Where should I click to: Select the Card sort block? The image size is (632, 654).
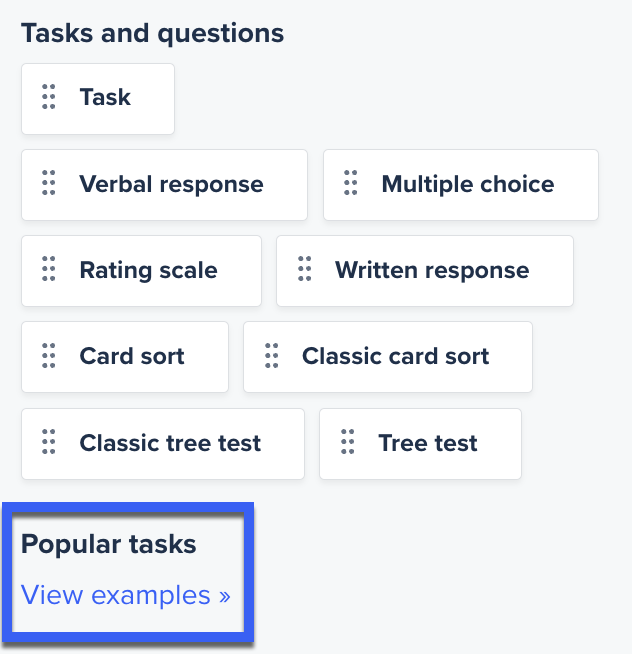(x=125, y=357)
